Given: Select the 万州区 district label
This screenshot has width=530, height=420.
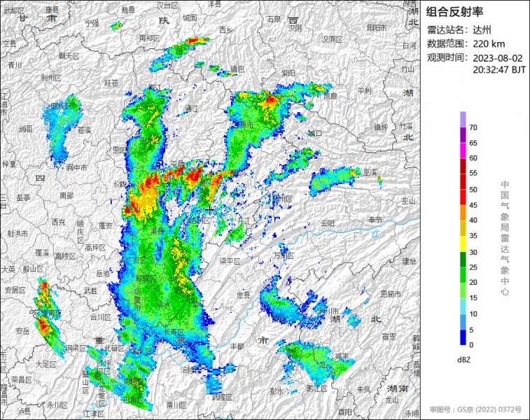Looking at the screenshot, I should pyautogui.click(x=284, y=255).
